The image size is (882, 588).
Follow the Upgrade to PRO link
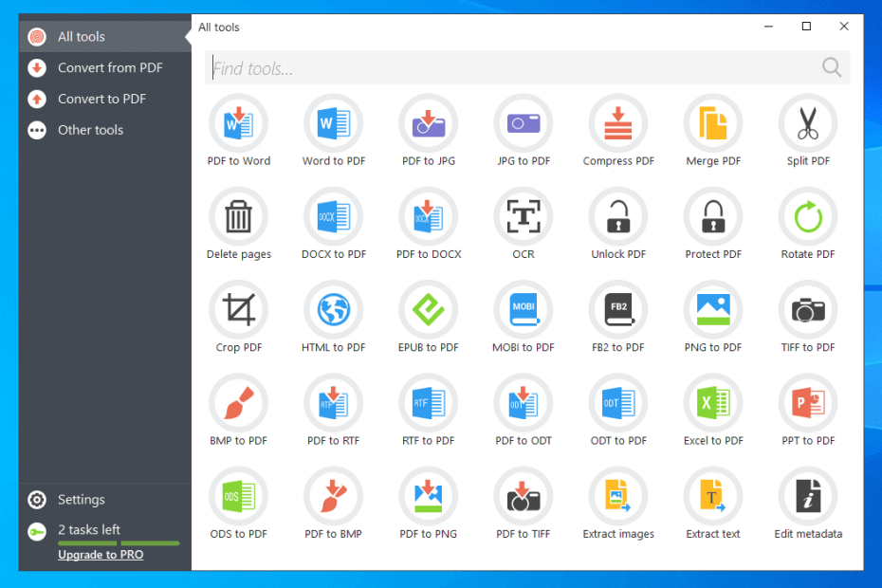101,555
